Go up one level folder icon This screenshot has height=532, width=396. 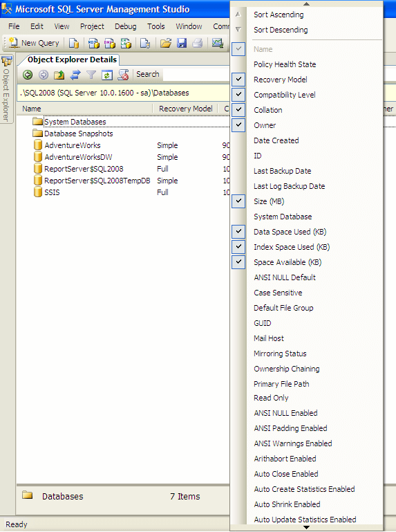(x=59, y=75)
